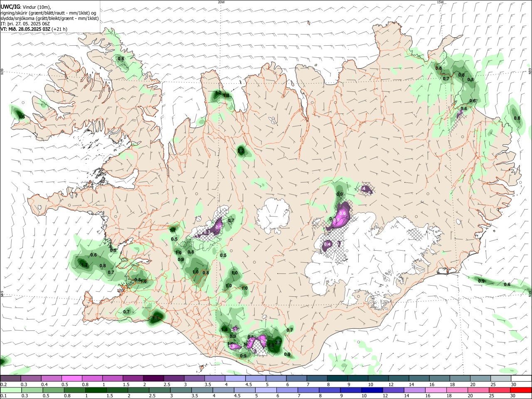Pick the 25–30 pale grey swatch in the upper legend
Image resolution: width=532 pixels, height=399 pixels.
[500, 379]
